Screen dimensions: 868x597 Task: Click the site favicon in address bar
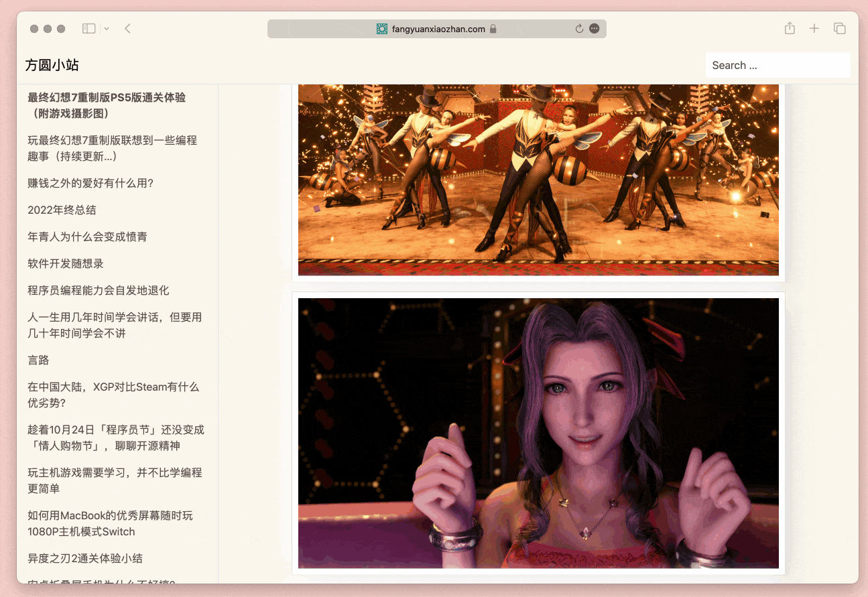pyautogui.click(x=382, y=29)
